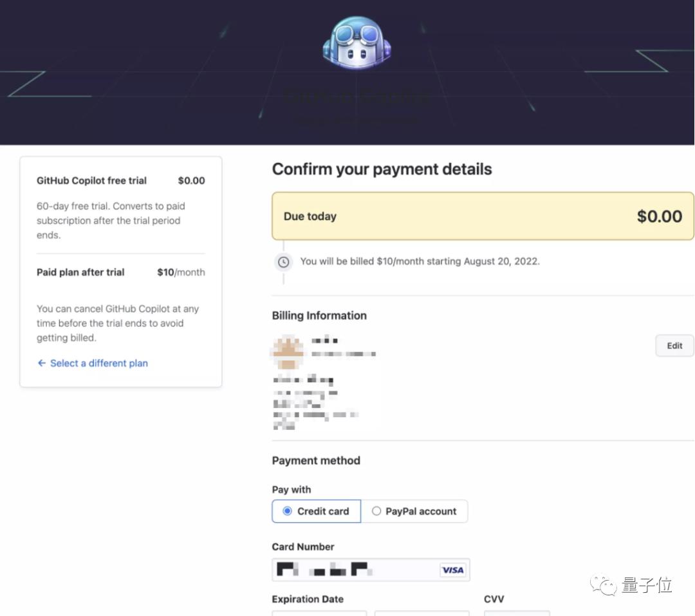
Task: Click the $0.00 amount due today
Action: pos(659,216)
